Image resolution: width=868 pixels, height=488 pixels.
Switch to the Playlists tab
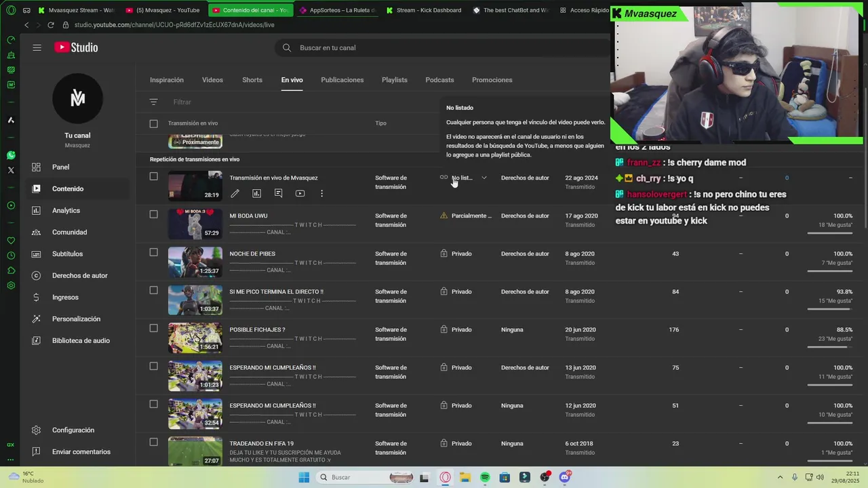pyautogui.click(x=395, y=80)
